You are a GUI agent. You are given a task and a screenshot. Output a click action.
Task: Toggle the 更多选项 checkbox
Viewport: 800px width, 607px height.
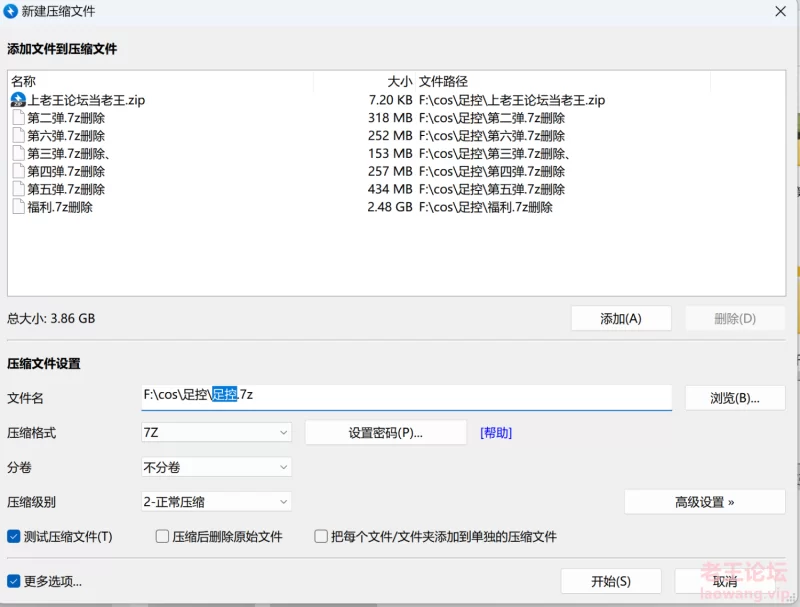(x=14, y=581)
